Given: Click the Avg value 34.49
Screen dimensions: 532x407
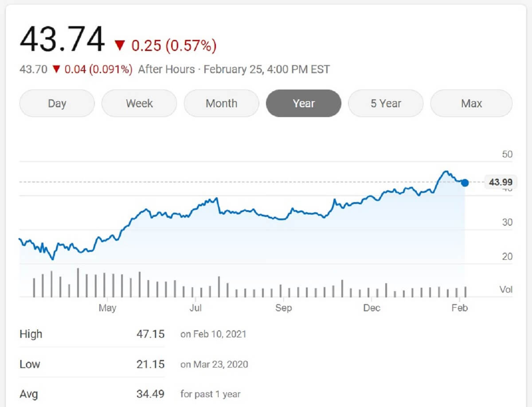Looking at the screenshot, I should tap(150, 394).
